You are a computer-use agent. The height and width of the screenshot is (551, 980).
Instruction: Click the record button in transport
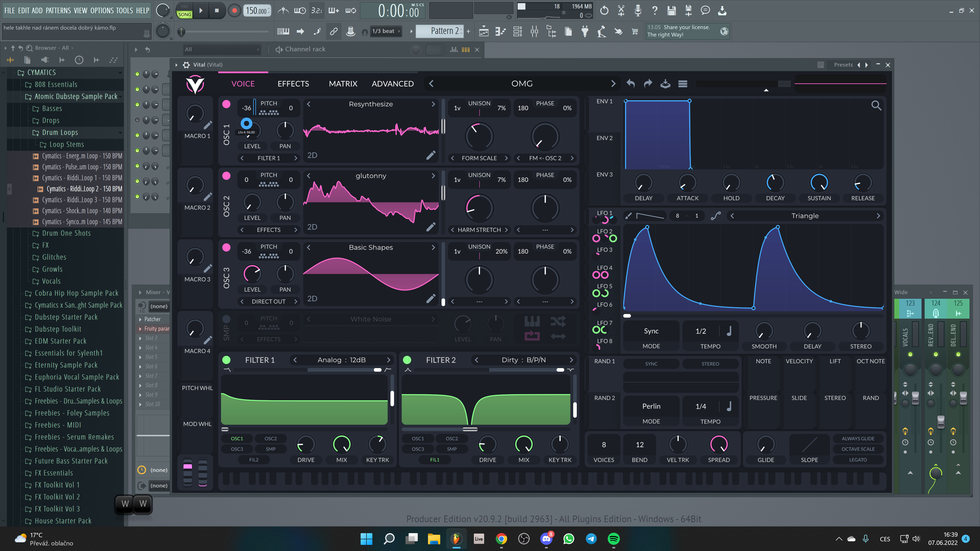(234, 11)
